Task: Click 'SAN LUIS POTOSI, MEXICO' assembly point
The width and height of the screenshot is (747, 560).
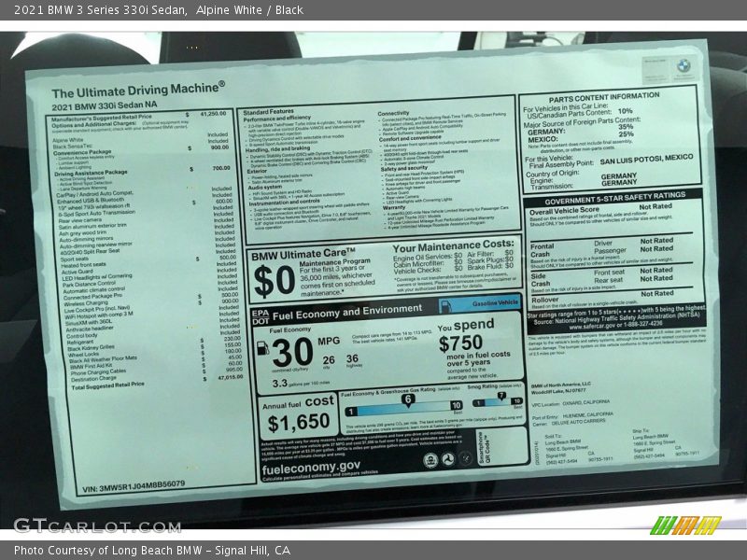Action: click(646, 160)
